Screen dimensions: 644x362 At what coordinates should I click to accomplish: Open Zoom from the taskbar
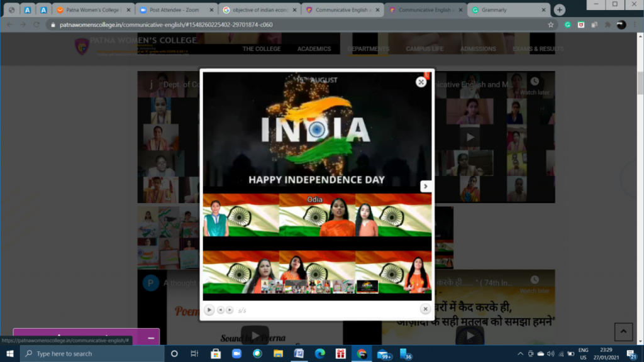236,354
